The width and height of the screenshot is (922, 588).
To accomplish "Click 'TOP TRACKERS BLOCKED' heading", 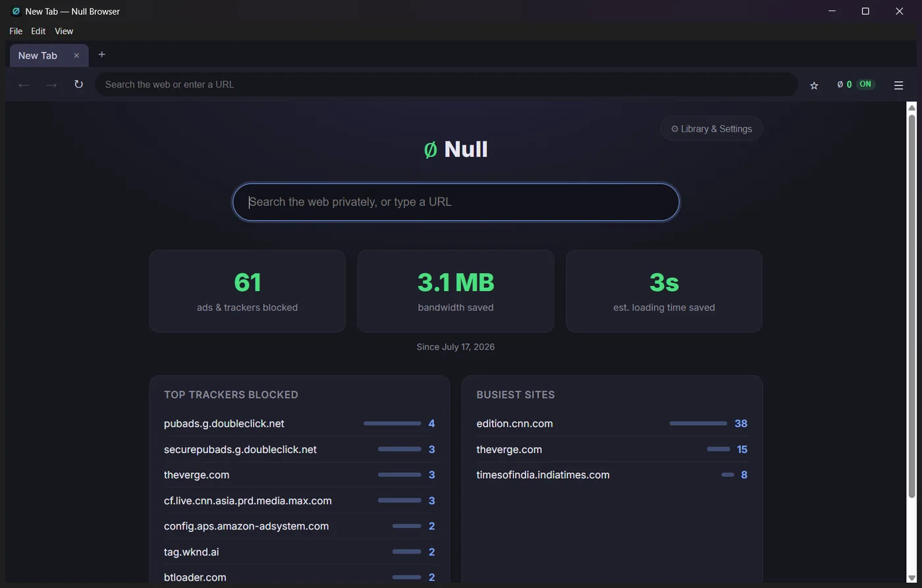I will click(231, 394).
